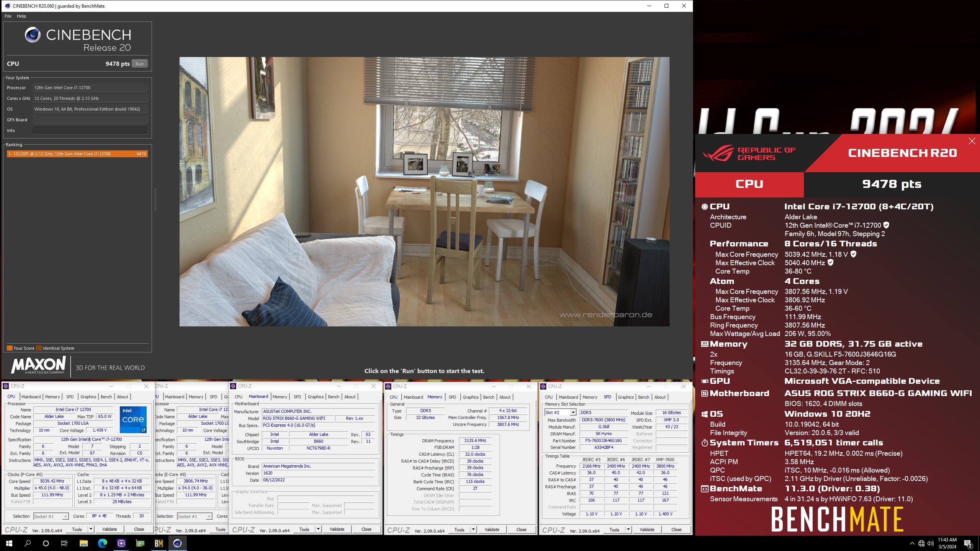
Task: Click the board icon beside Motherboard heading
Action: pos(704,393)
